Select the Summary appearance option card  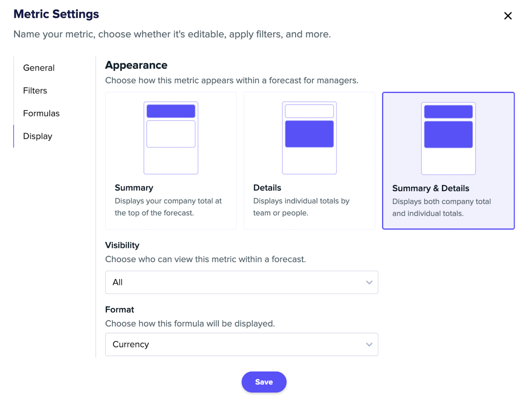coord(171,161)
